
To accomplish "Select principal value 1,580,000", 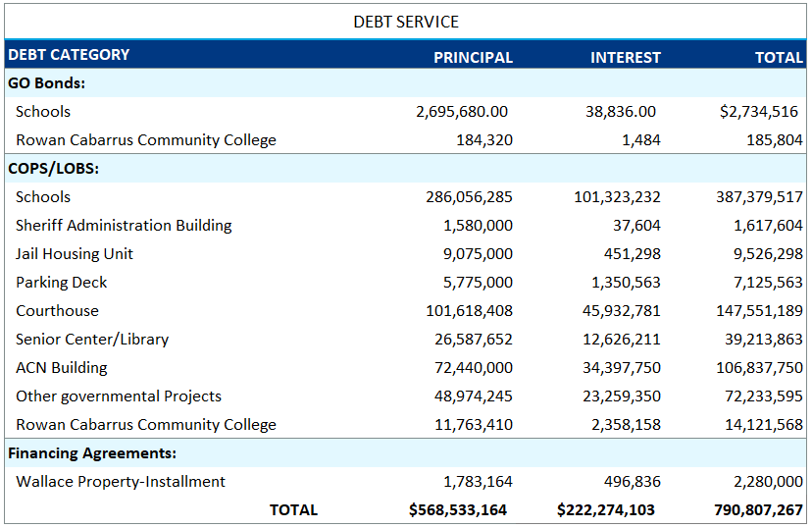I will click(478, 226).
